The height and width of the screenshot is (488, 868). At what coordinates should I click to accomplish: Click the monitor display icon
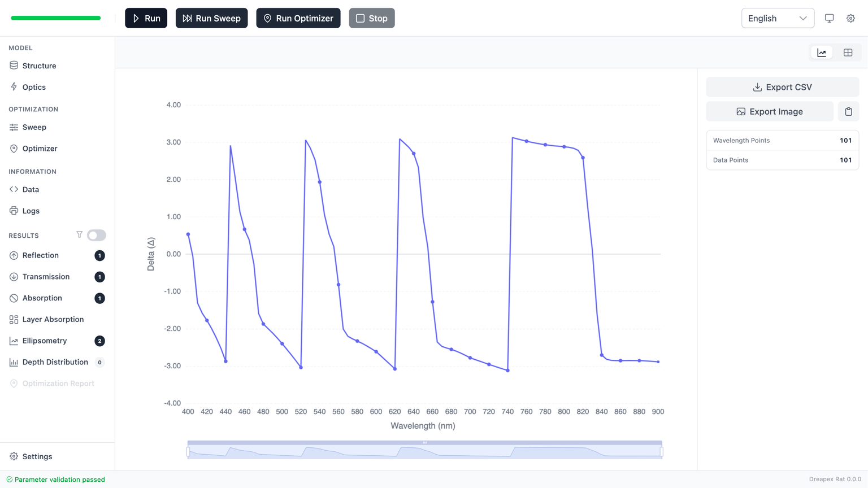829,18
